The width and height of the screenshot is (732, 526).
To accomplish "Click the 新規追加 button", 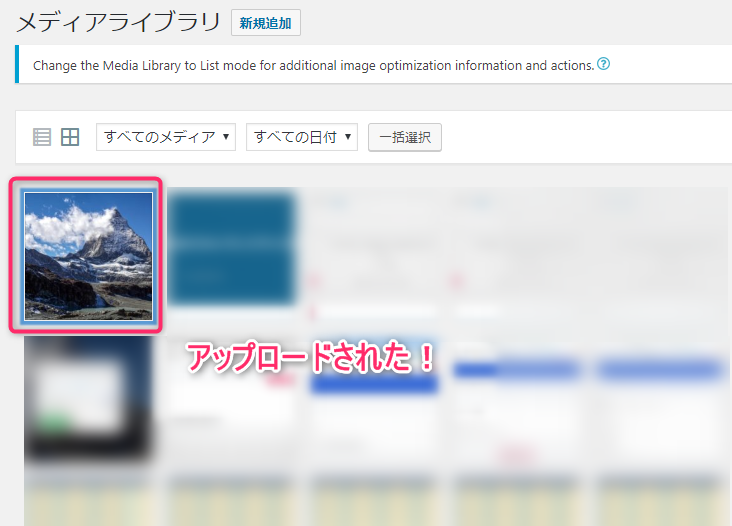I will tap(266, 23).
